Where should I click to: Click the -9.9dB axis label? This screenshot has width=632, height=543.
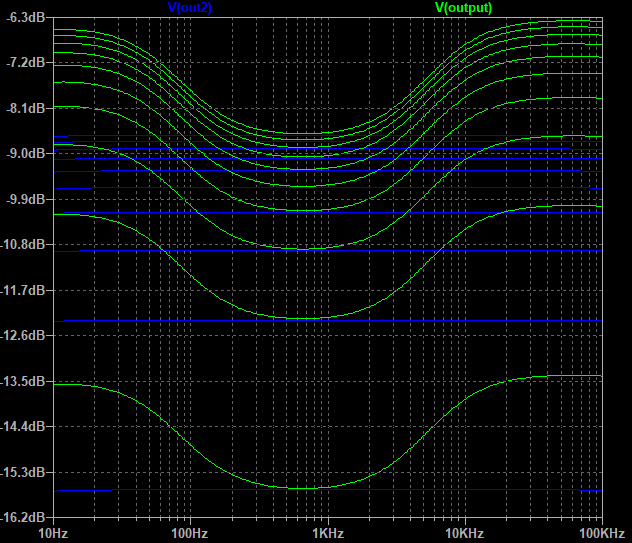click(x=25, y=199)
